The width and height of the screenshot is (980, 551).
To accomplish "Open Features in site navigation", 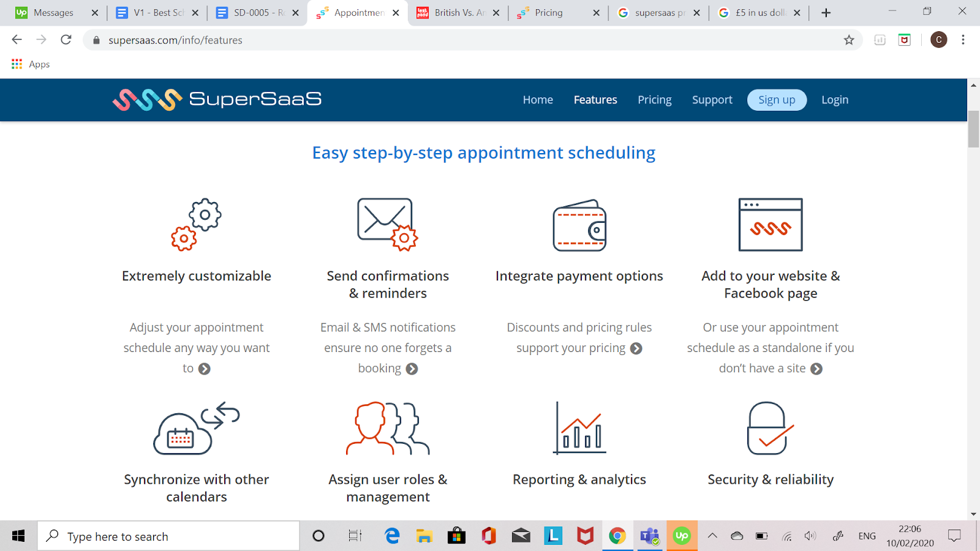I will point(595,100).
